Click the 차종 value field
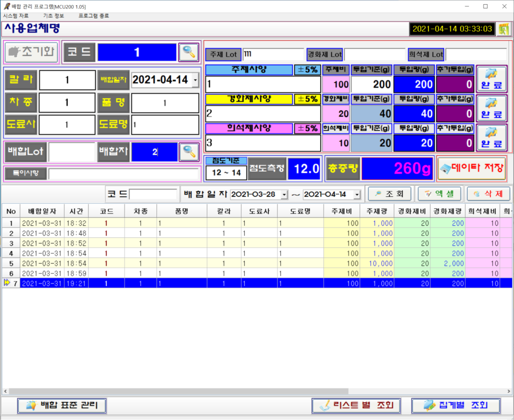Image resolution: width=514 pixels, height=420 pixels. [67, 102]
